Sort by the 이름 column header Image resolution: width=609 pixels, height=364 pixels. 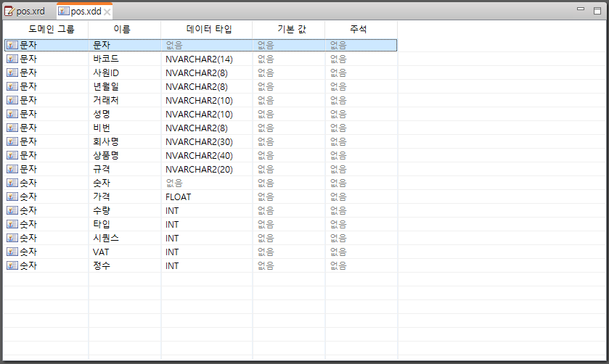(x=125, y=29)
